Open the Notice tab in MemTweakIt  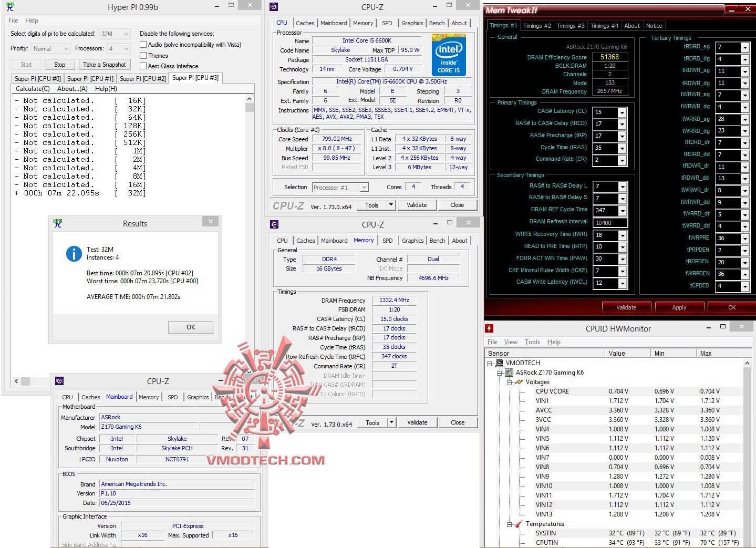tap(654, 26)
